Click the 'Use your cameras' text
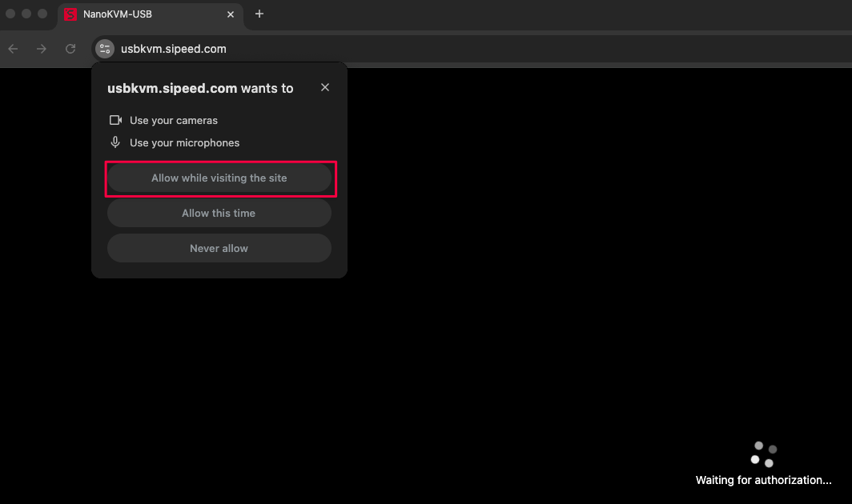852x504 pixels. [173, 121]
